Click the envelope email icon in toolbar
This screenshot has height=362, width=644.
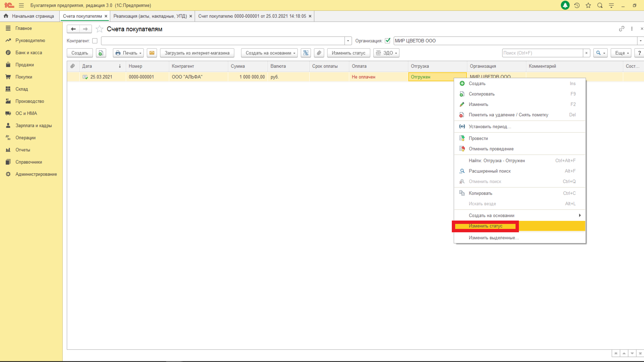(152, 53)
